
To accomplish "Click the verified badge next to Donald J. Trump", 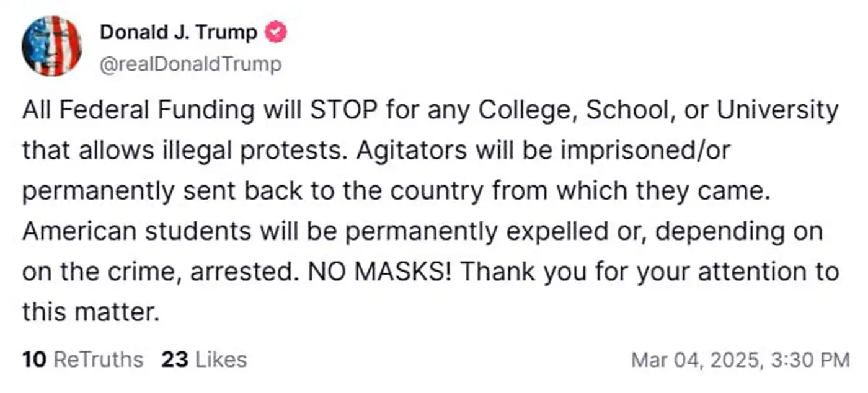I will (276, 32).
